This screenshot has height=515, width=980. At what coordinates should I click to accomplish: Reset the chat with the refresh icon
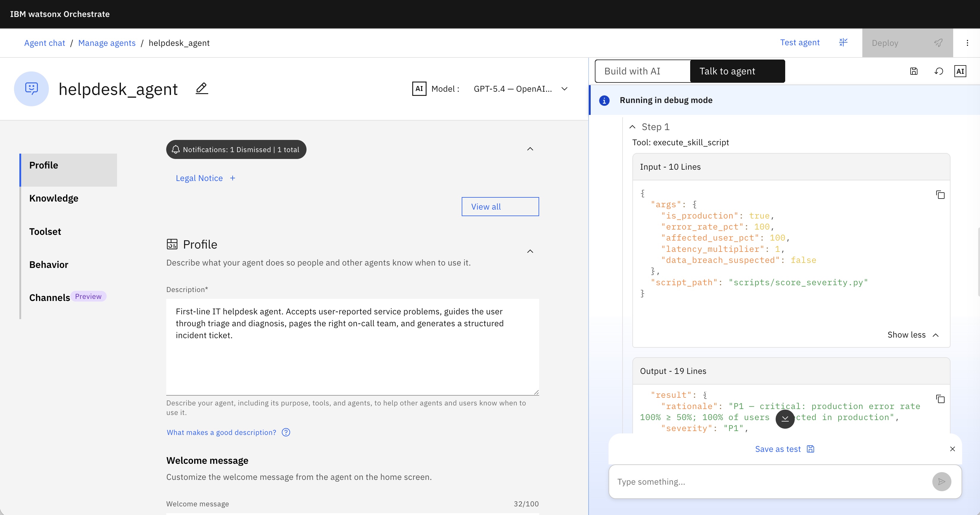click(x=939, y=71)
